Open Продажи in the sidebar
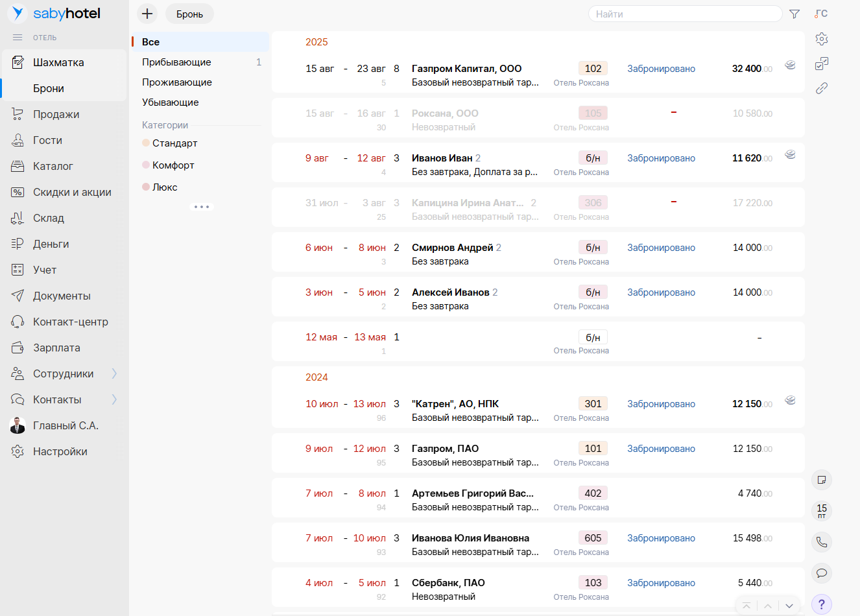 [56, 114]
